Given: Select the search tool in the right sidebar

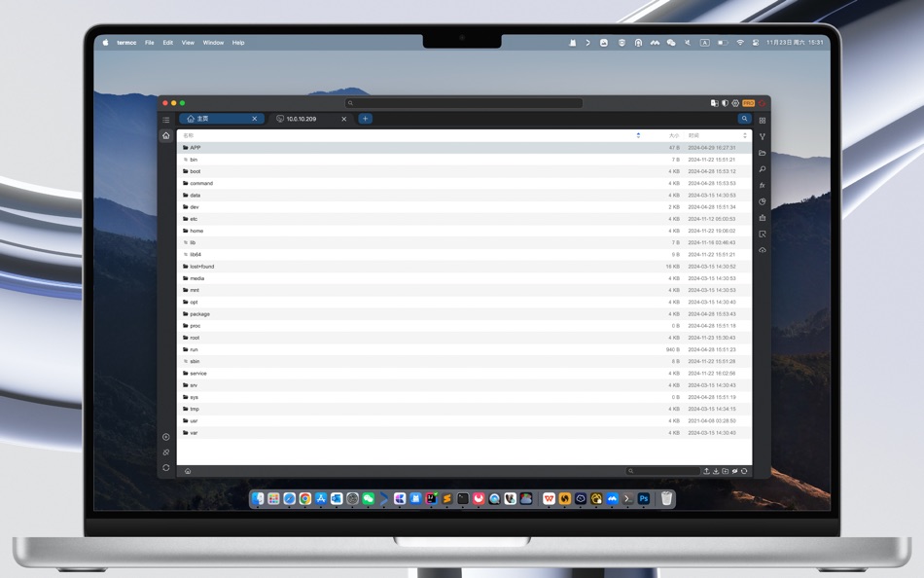Looking at the screenshot, I should coord(763,169).
